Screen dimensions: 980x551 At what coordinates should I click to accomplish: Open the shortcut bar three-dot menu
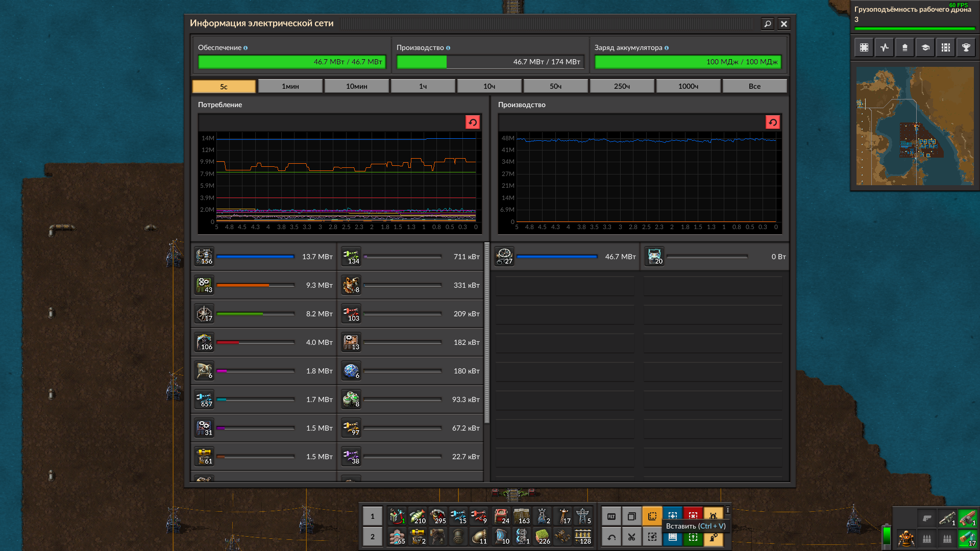pos(728,510)
